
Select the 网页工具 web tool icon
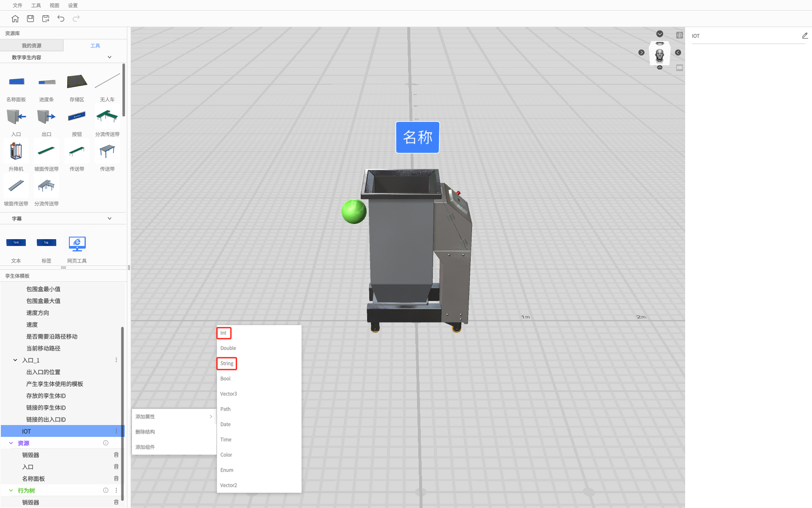(77, 244)
